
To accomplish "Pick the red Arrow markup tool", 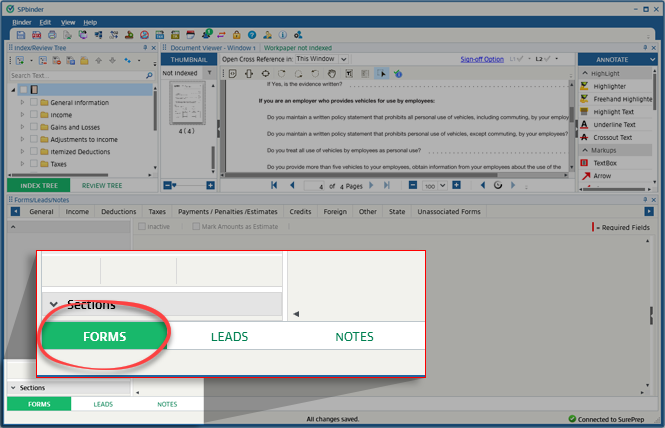I will 601,176.
